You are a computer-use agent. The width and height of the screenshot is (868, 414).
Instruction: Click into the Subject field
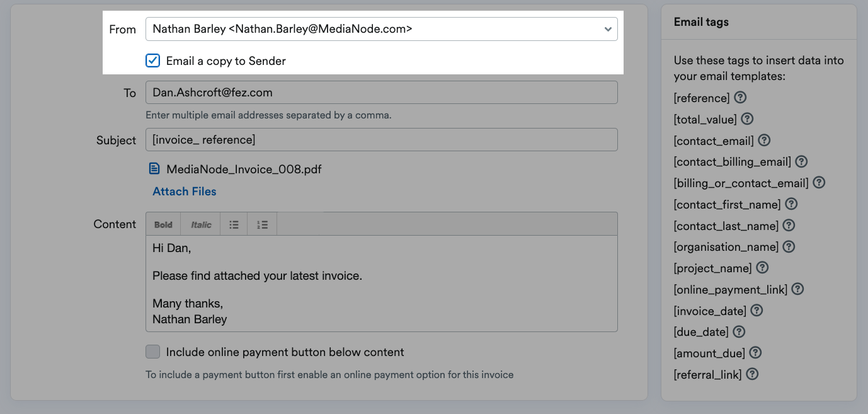381,140
